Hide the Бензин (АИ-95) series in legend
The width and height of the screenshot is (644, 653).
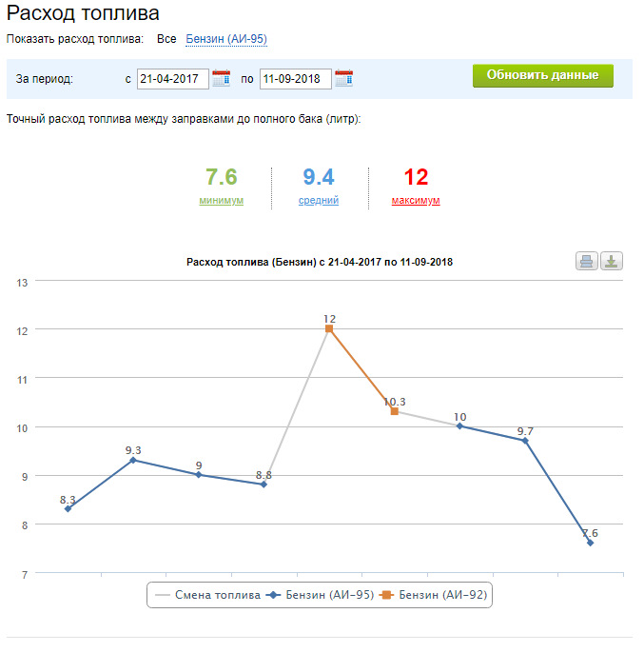(x=321, y=595)
